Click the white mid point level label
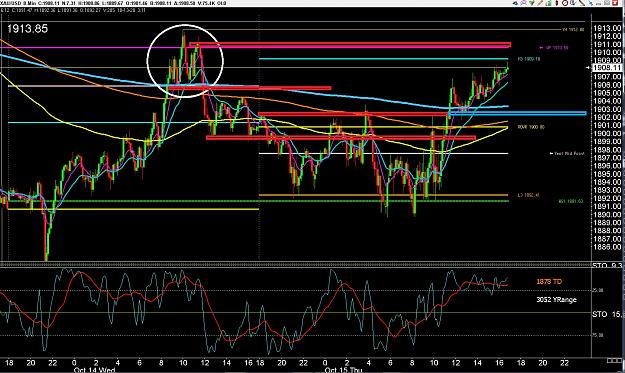625x373 pixels. point(567,153)
